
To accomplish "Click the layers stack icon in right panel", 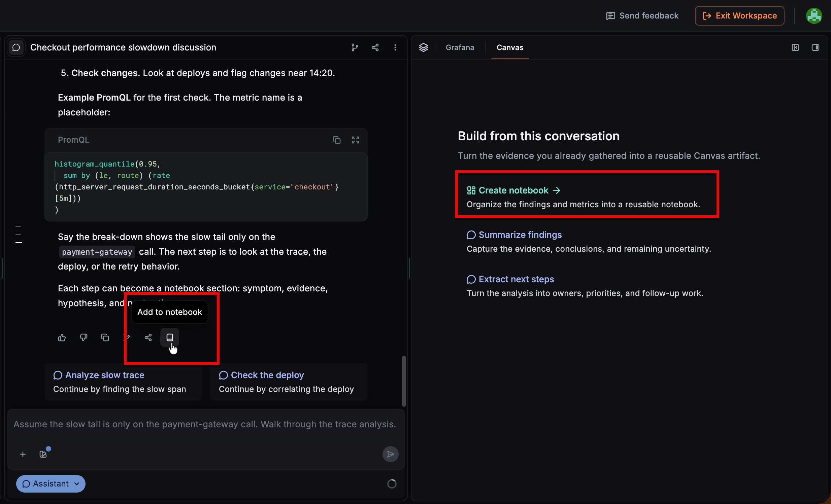I will pyautogui.click(x=424, y=47).
